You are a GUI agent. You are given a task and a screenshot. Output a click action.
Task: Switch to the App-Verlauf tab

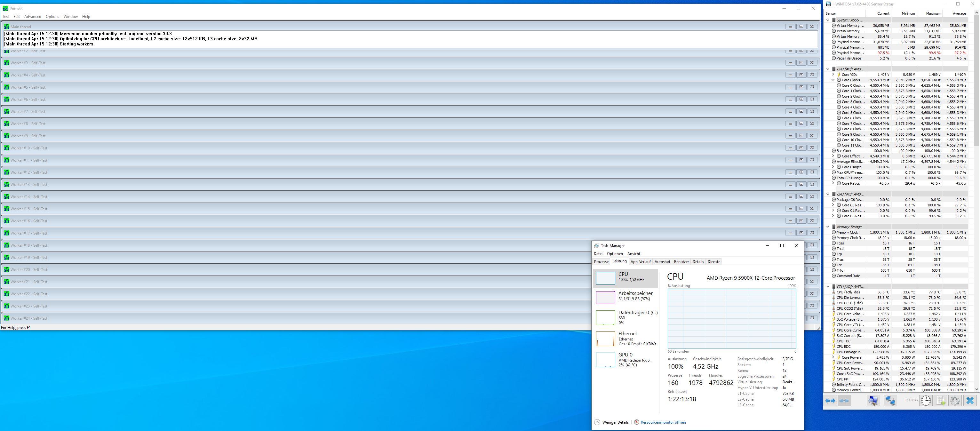(x=640, y=262)
